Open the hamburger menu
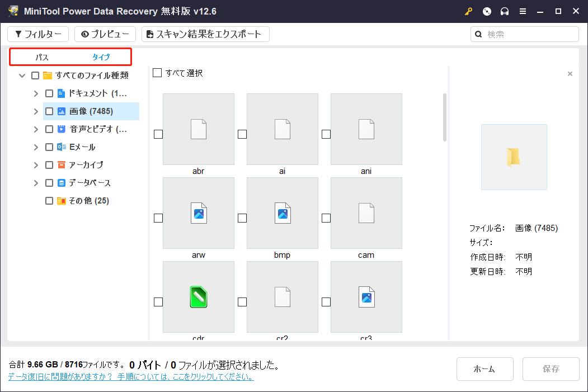588x392 pixels. point(523,11)
